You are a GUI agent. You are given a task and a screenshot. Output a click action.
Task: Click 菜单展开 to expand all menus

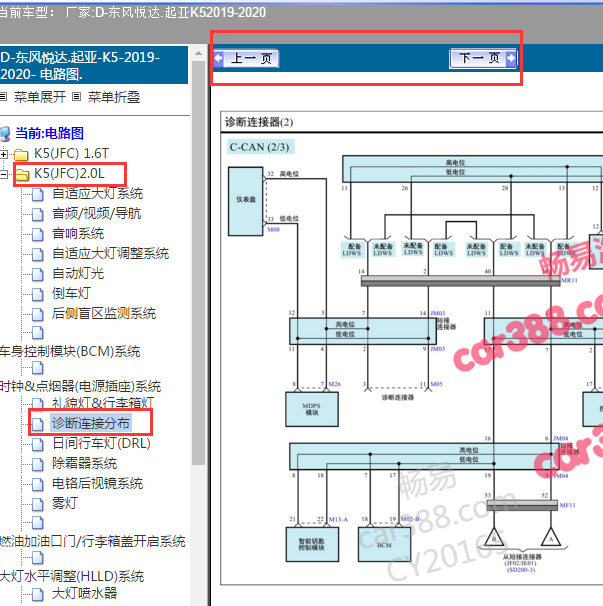click(x=40, y=97)
